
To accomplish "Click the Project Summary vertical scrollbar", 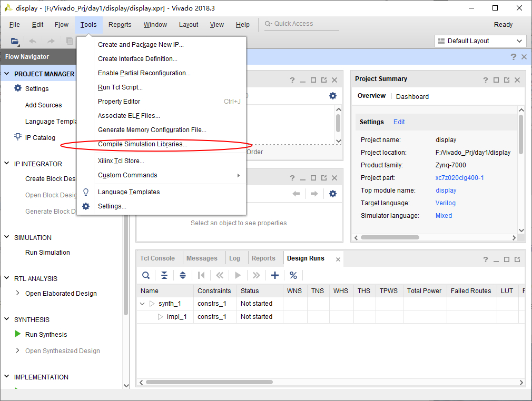I will 521,134.
